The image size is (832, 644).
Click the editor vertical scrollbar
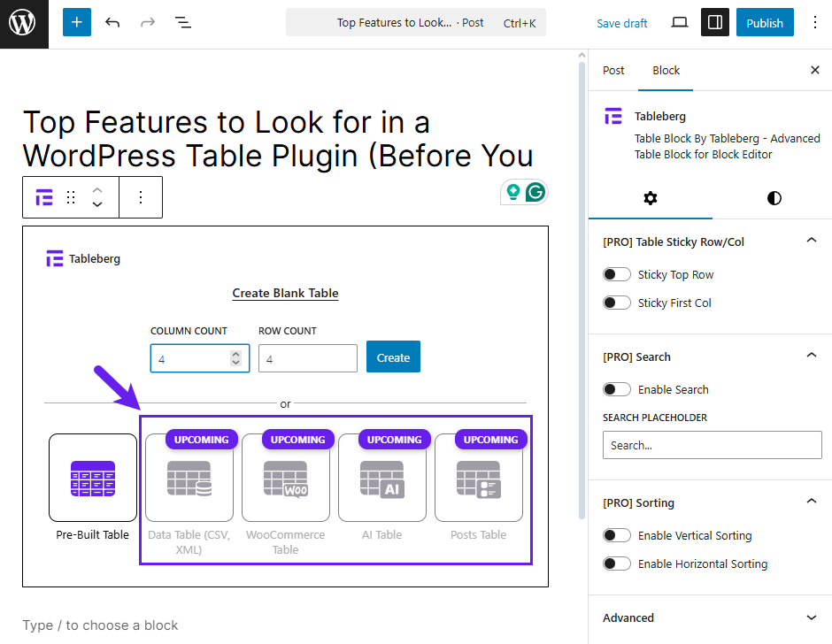pos(582,289)
